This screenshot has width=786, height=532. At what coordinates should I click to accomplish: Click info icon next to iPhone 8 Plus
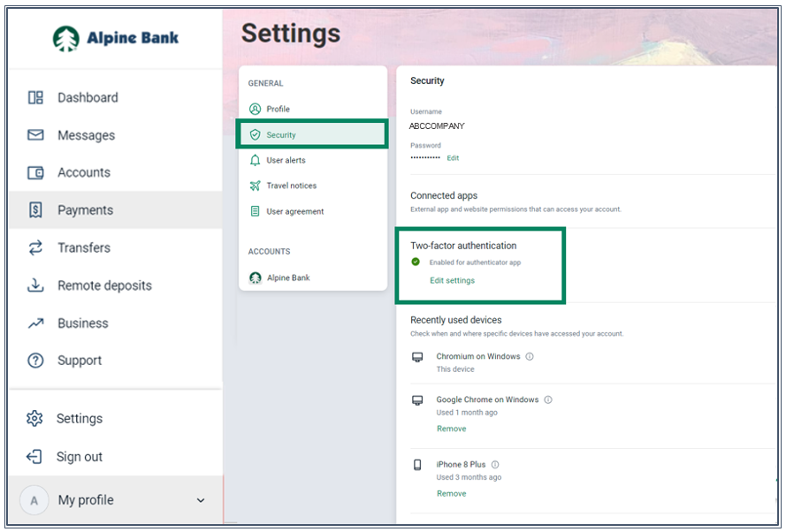coord(495,465)
